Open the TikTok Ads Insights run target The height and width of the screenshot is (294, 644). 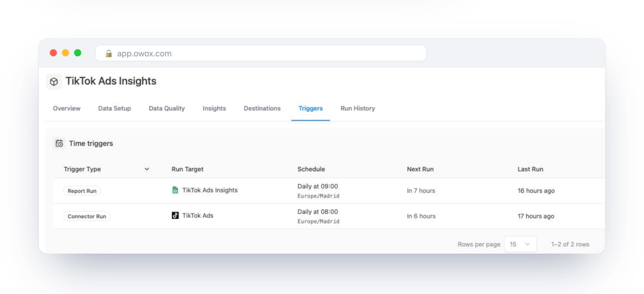click(210, 190)
